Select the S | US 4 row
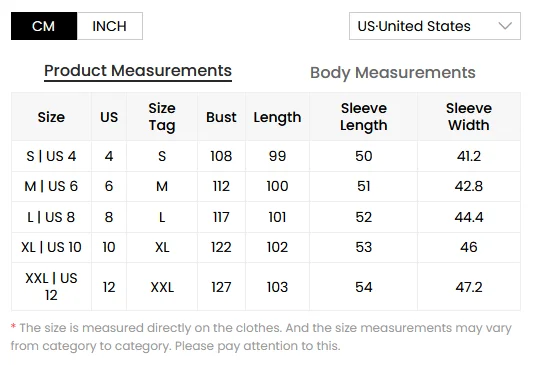539x365 pixels. point(266,156)
